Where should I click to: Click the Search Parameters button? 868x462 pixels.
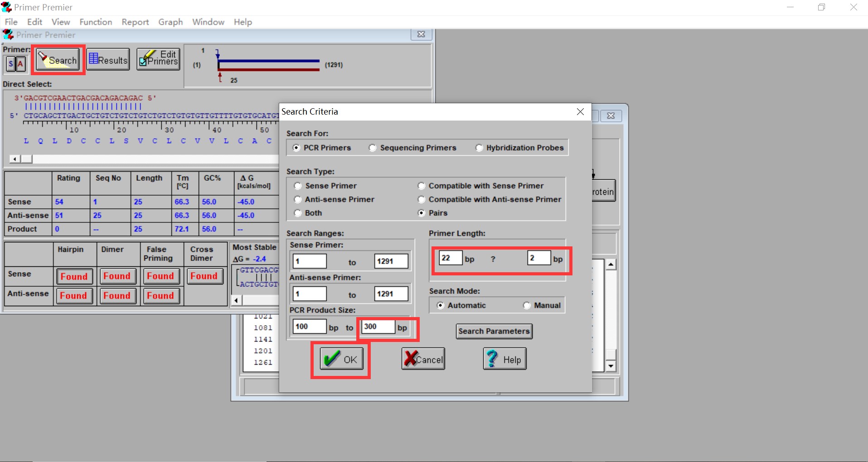(494, 331)
